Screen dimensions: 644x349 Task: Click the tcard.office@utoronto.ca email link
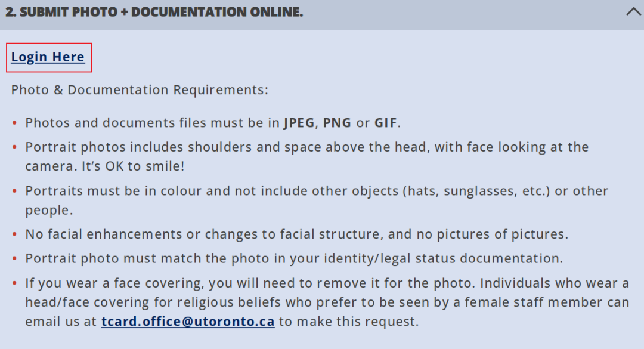[x=188, y=322]
